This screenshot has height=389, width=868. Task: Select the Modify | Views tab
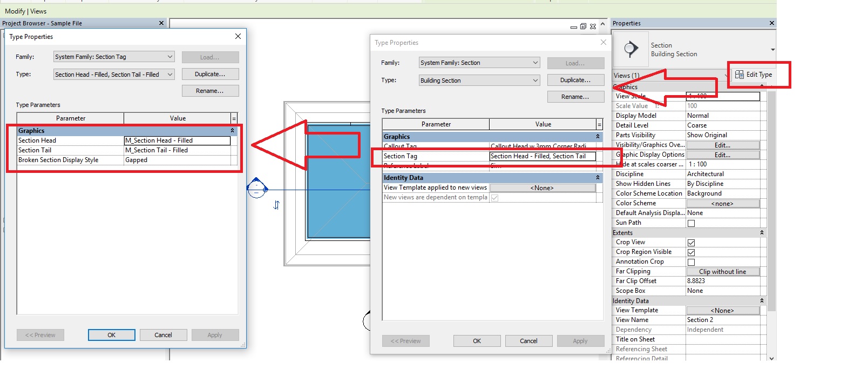pos(26,11)
